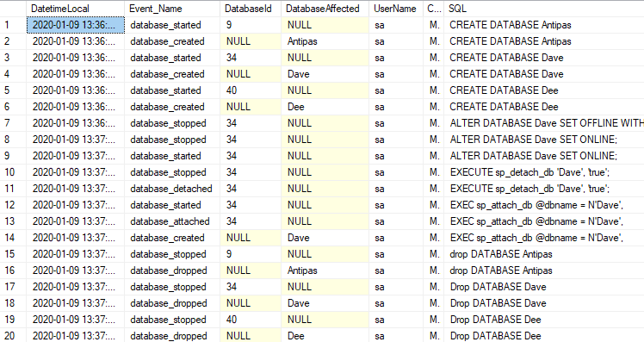
Task: Select row number 10 header
Action: coord(14,172)
